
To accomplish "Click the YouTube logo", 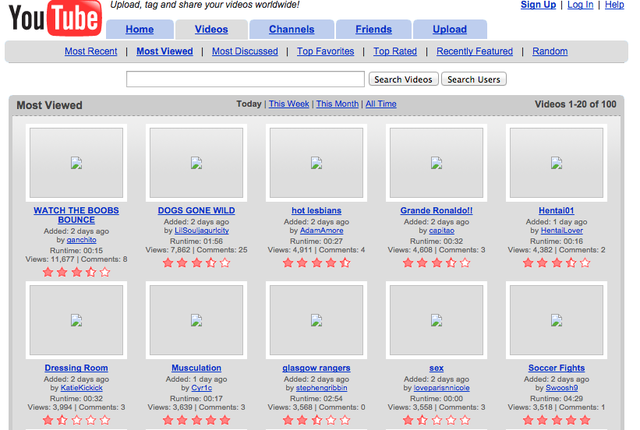I will point(55,18).
